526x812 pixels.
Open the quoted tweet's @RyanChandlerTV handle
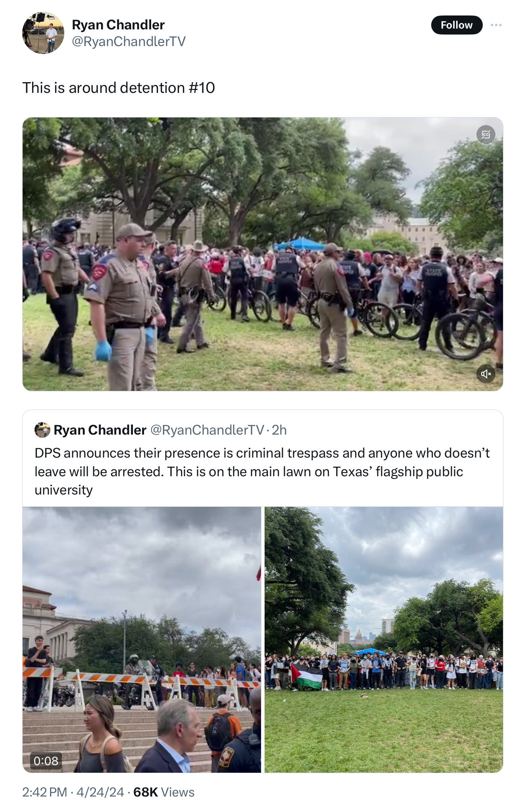pos(207,430)
